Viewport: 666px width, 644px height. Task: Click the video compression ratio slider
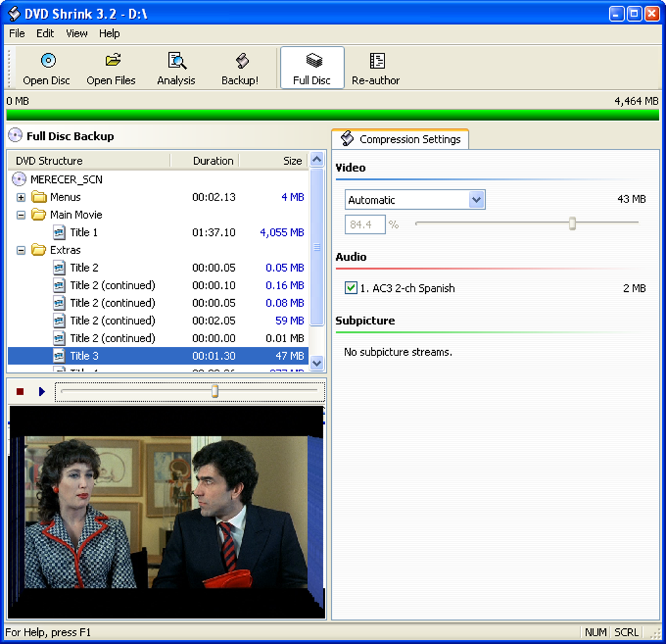[x=572, y=223]
